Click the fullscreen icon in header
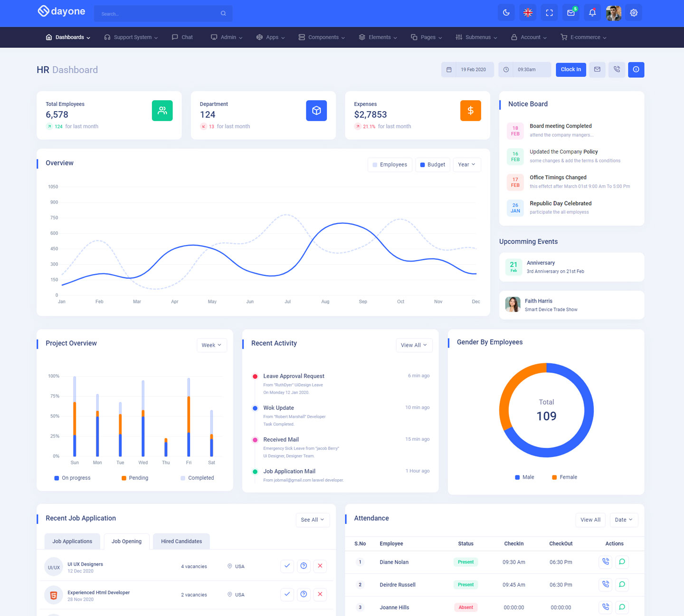Viewport: 684px width, 616px height. (x=549, y=13)
